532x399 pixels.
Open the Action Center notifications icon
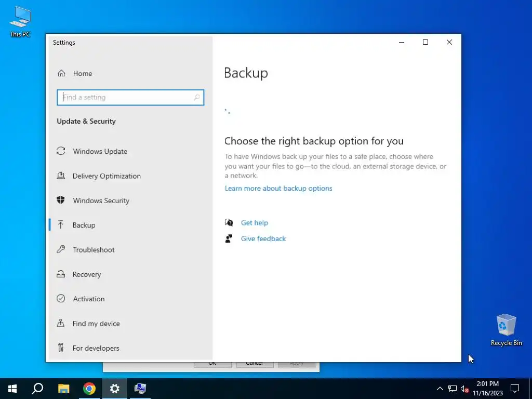coord(515,389)
